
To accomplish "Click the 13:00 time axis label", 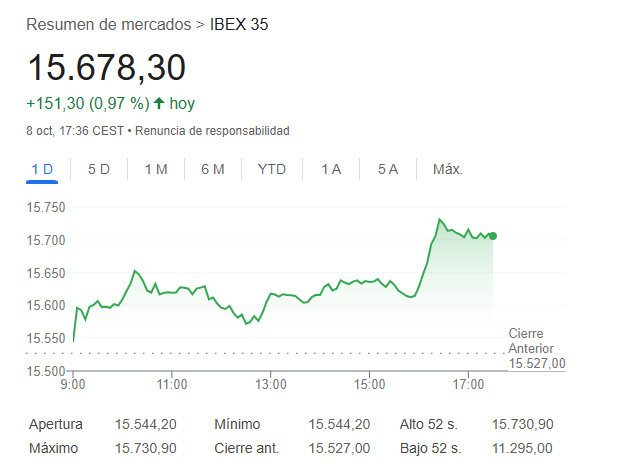I will [x=270, y=383].
